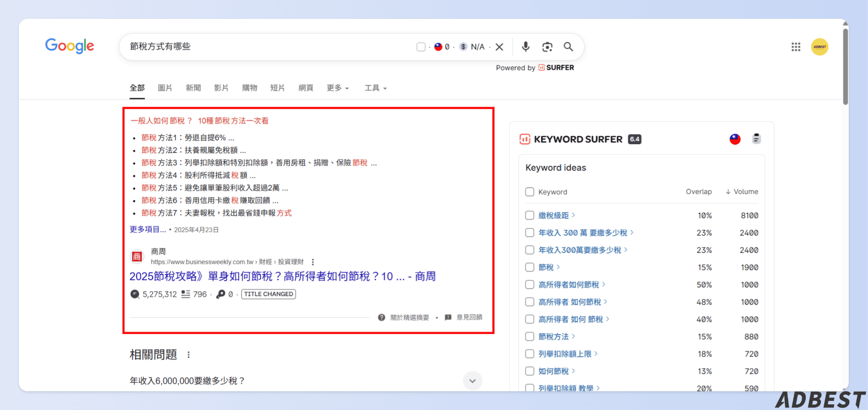
Task: Click the 更多項目 link in snippet
Action: (148, 229)
